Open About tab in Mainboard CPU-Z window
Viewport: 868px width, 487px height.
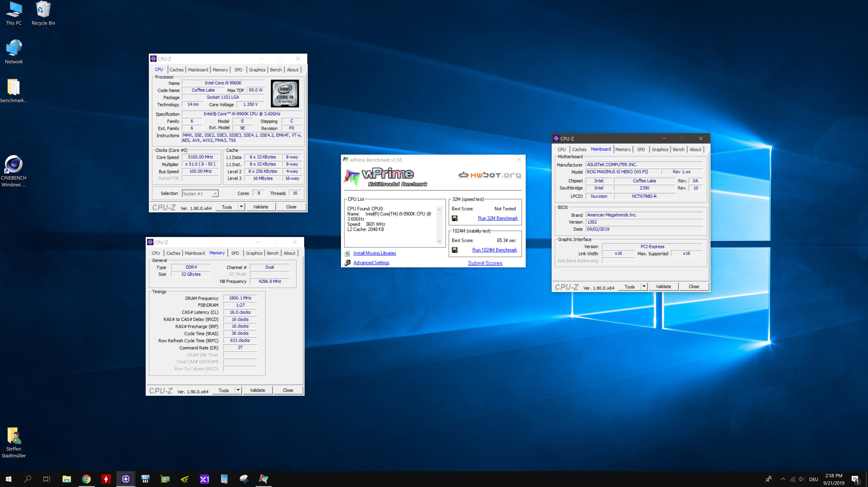tap(695, 149)
